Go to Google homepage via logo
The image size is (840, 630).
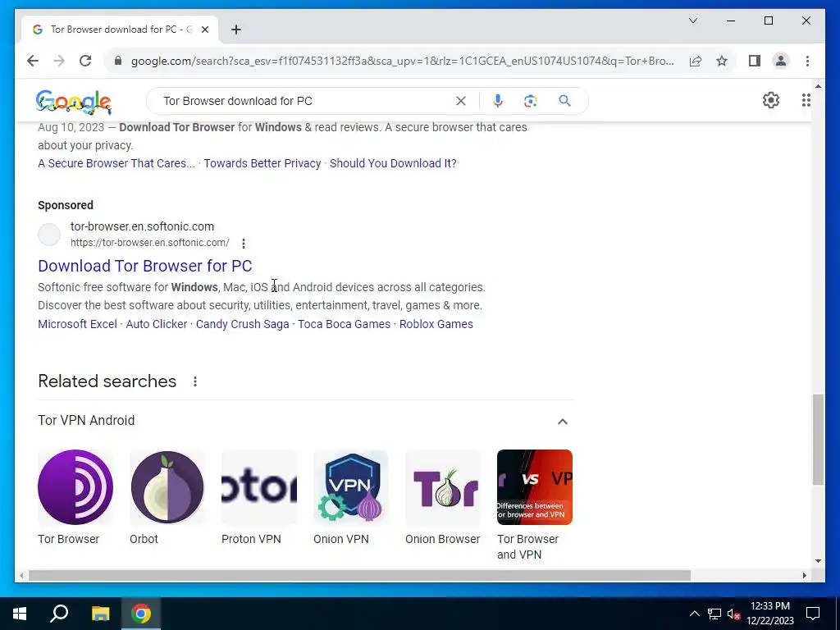point(73,101)
